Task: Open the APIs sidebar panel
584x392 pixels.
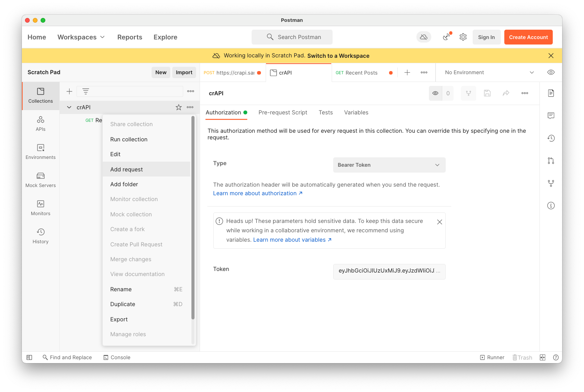Action: pos(41,124)
